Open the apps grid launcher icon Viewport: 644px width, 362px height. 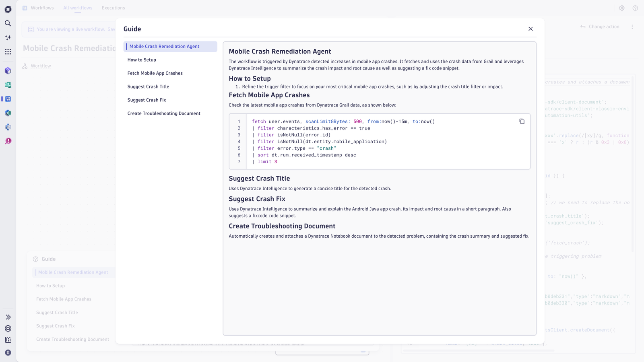click(8, 51)
